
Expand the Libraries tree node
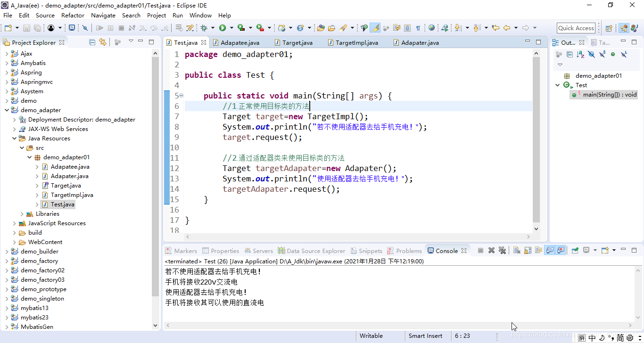[22, 214]
